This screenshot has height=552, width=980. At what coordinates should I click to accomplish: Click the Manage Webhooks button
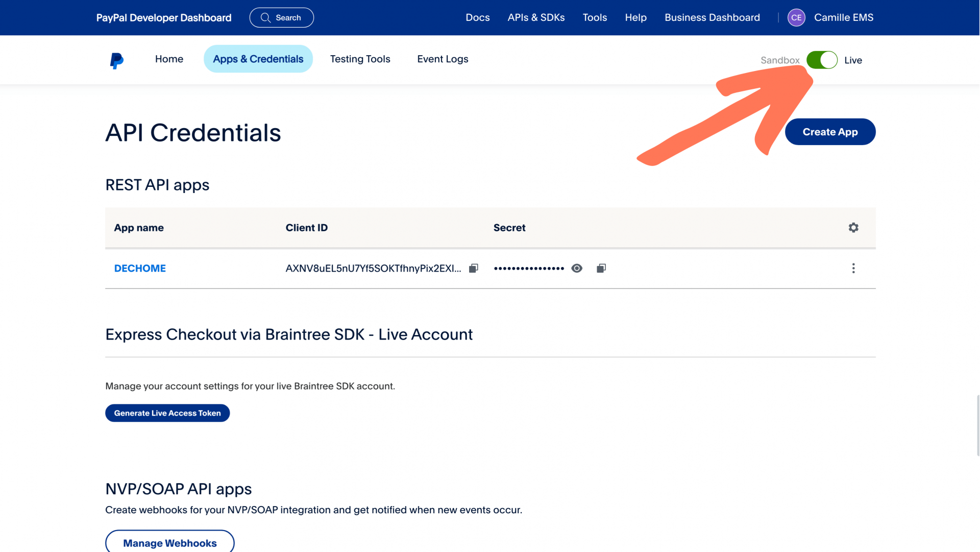click(170, 542)
